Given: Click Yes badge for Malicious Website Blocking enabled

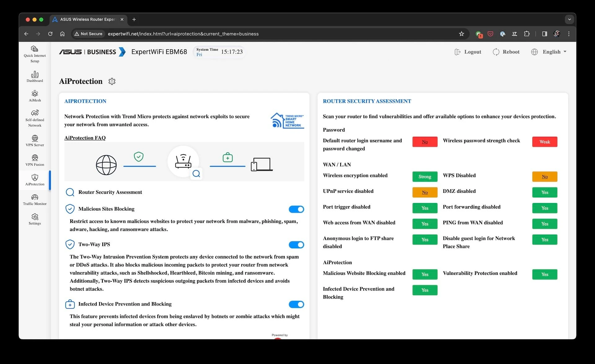Looking at the screenshot, I should click(425, 275).
